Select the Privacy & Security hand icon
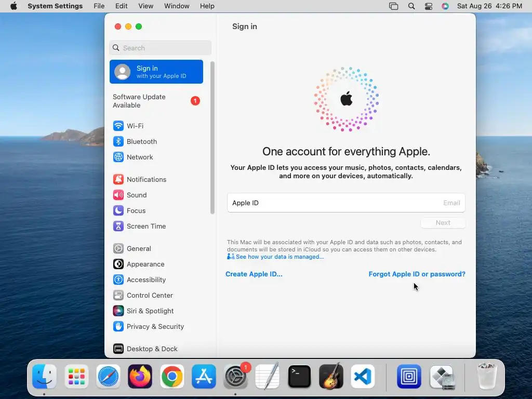The image size is (532, 399). coord(118,327)
